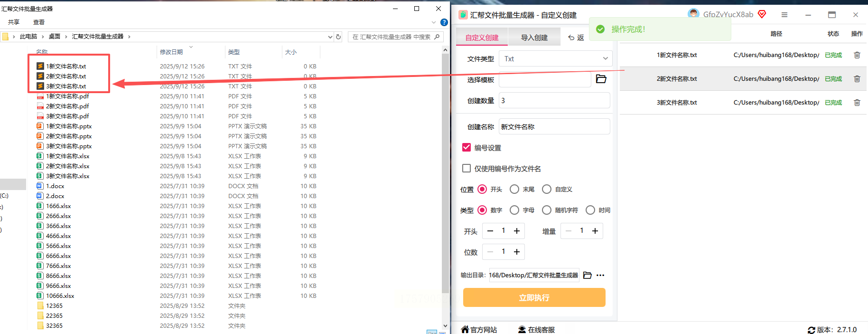Click the 创建名称 input field
The image size is (868, 334).
point(554,126)
